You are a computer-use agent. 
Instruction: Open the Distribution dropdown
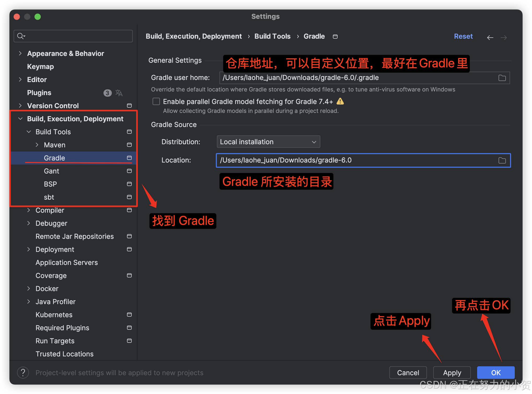click(268, 142)
